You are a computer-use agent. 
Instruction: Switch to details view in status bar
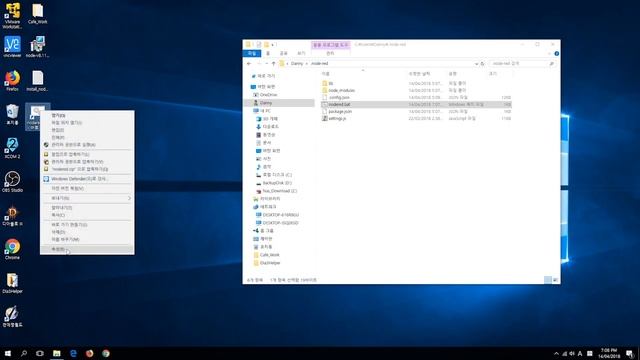tap(548, 280)
